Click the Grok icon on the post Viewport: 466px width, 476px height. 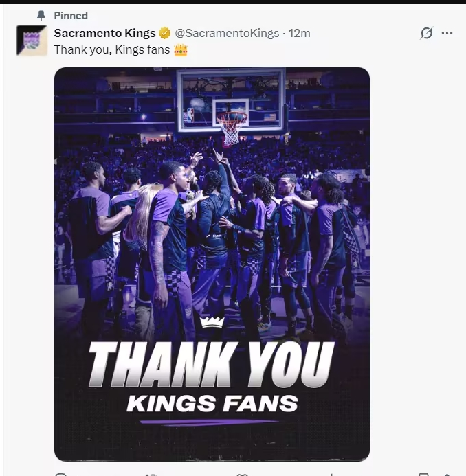426,33
